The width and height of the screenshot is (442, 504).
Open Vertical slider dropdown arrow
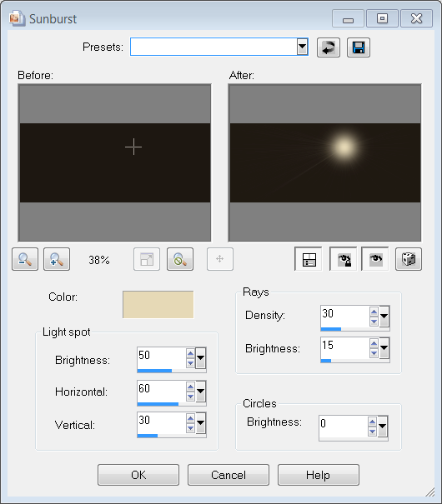(x=200, y=422)
